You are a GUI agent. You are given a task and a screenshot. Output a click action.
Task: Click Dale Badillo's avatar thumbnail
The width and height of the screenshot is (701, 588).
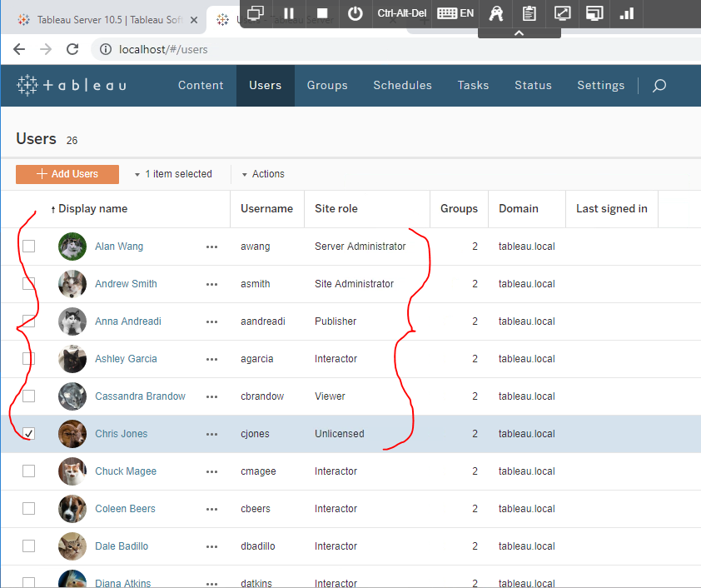coord(72,546)
